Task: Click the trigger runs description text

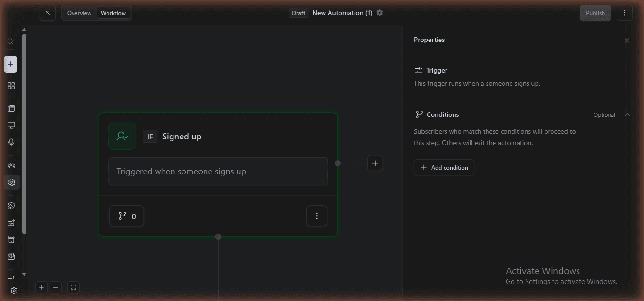Action: tap(477, 83)
